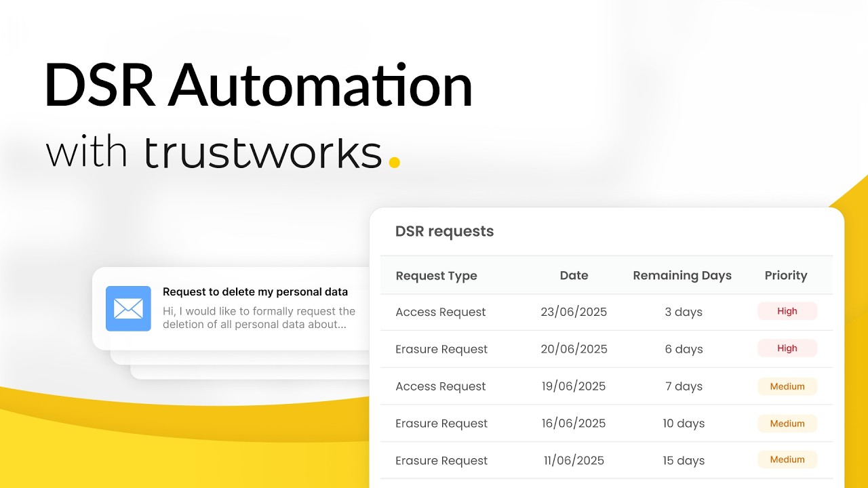Screen dimensions: 868x488
Task: Click the date 11/06/2025
Action: click(x=574, y=461)
